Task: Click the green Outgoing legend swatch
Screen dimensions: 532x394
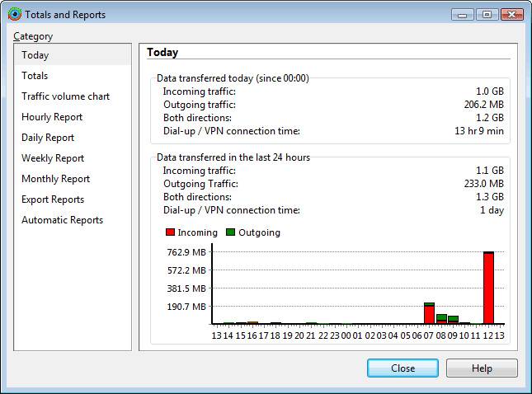Action: tap(232, 232)
